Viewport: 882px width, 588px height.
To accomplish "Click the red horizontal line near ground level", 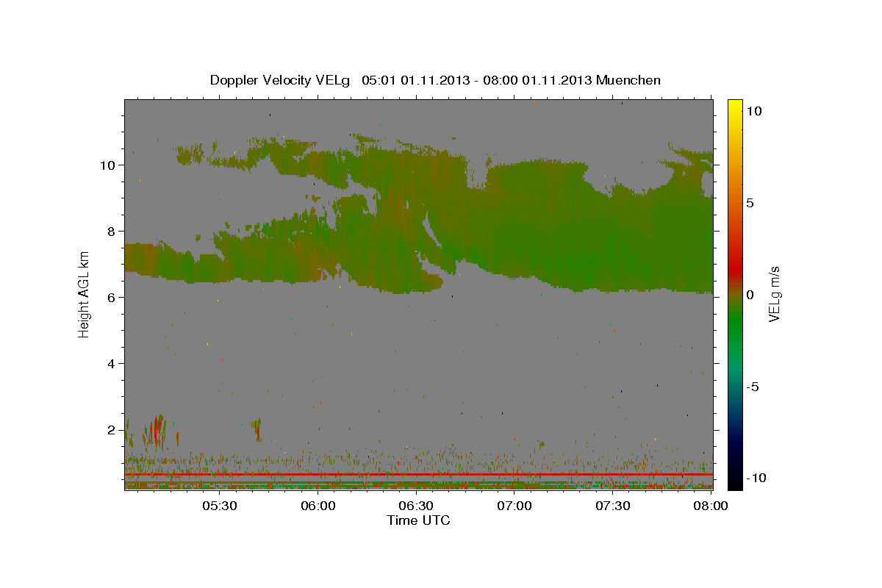I will [418, 475].
